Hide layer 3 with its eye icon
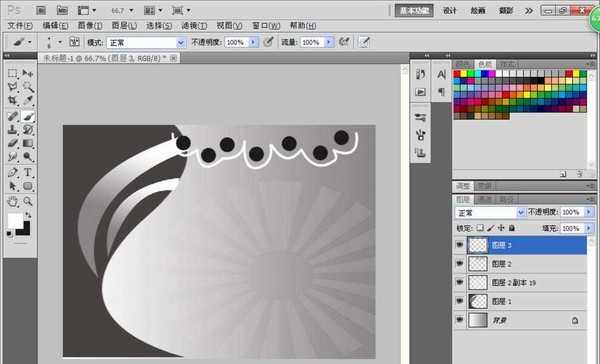The image size is (600, 364). (x=460, y=245)
